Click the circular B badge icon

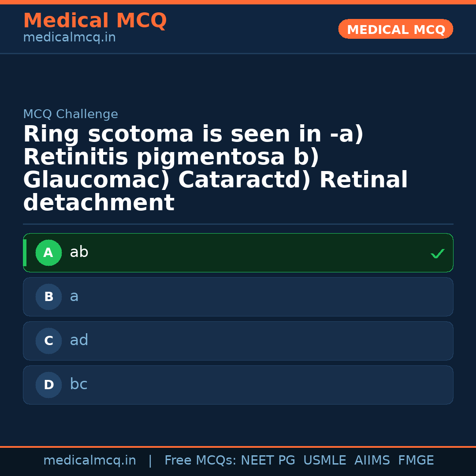(x=48, y=297)
